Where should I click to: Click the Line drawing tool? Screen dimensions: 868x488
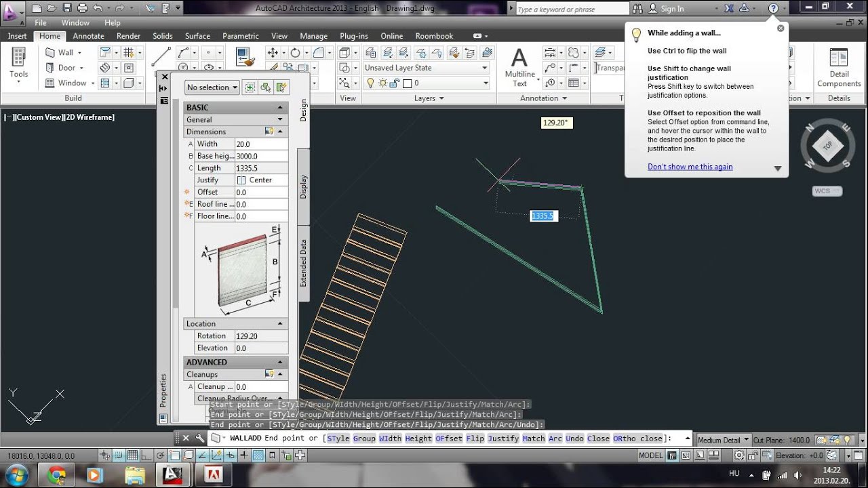161,56
